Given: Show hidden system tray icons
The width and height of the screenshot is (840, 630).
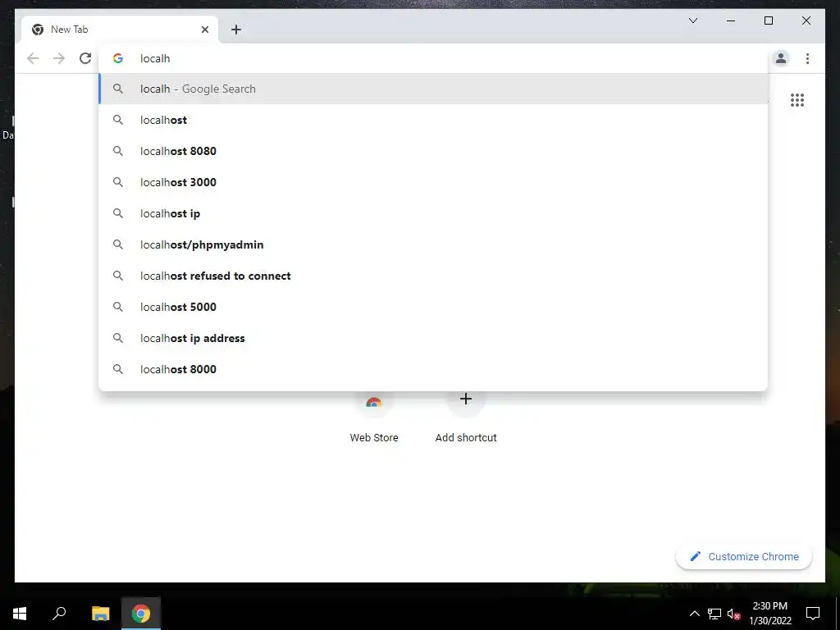Looking at the screenshot, I should pos(694,614).
